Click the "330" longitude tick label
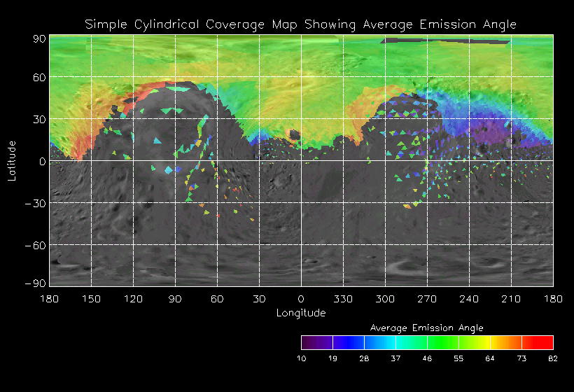Image resolution: width=574 pixels, height=392 pixels. 343,299
